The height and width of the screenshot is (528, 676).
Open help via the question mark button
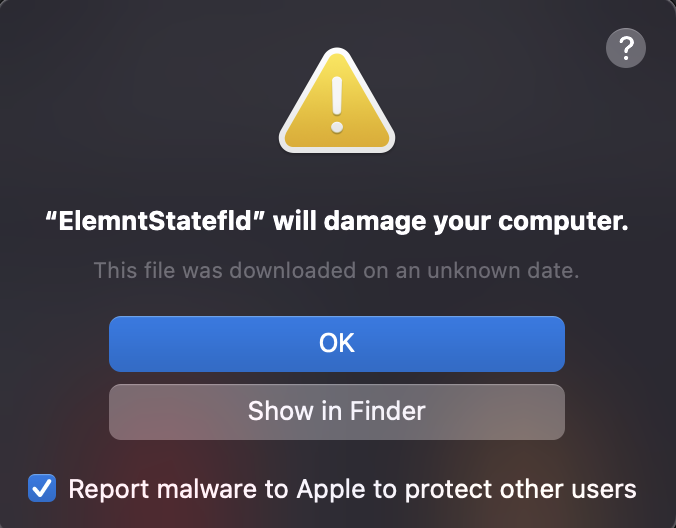coord(626,47)
